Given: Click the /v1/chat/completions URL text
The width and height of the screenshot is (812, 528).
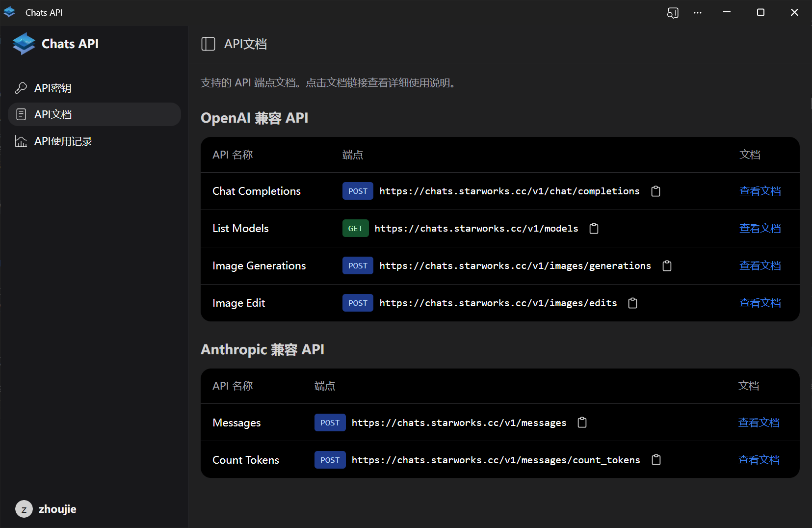Looking at the screenshot, I should click(509, 191).
